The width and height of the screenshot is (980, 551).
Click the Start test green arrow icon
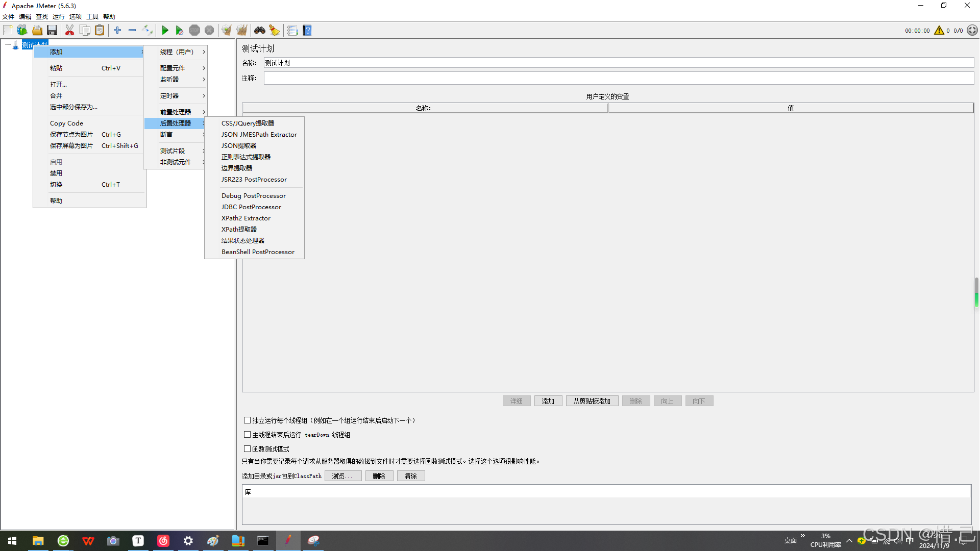[165, 31]
